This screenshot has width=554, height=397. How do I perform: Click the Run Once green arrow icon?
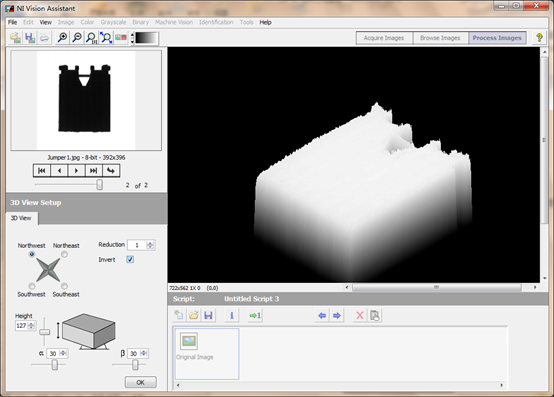pos(255,315)
